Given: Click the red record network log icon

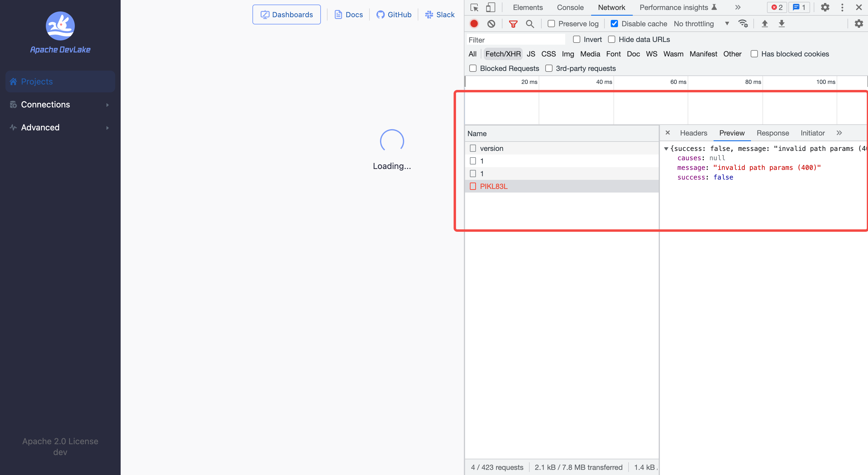Looking at the screenshot, I should [x=474, y=24].
